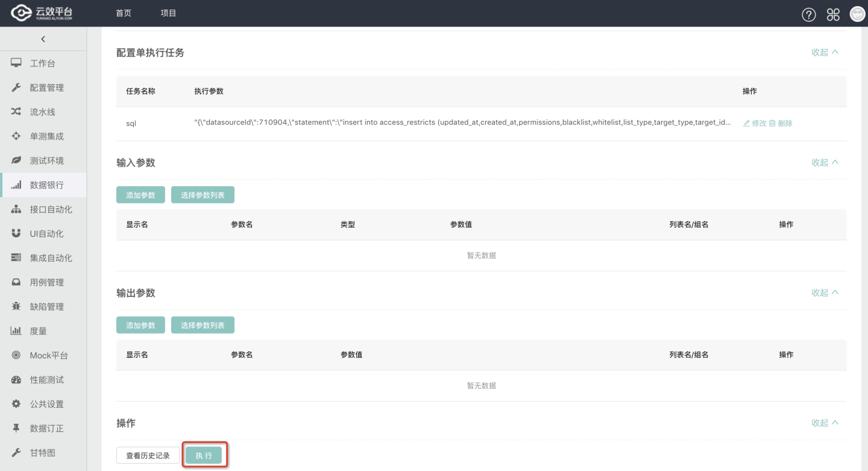The height and width of the screenshot is (471, 868).
Task: Open 单测集成 in the sidebar
Action: [43, 136]
